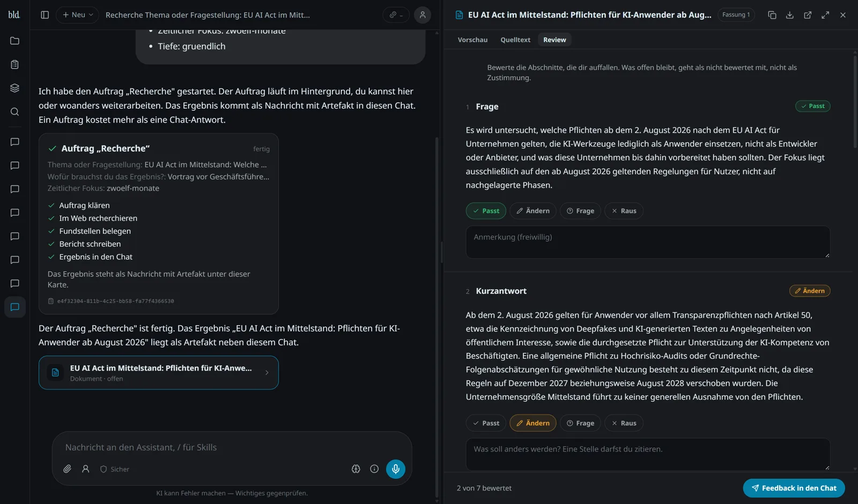Click the persona icon in message box
This screenshot has height=504, width=858.
click(85, 469)
